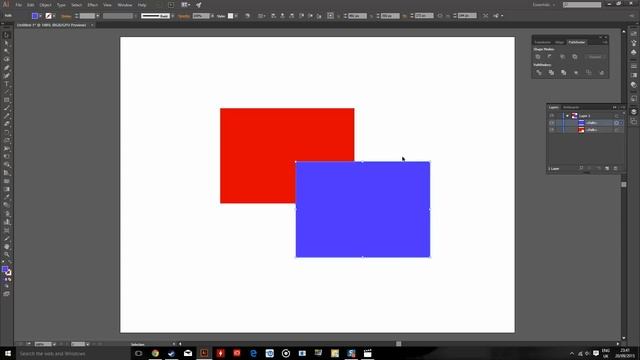The image size is (640, 360).
Task: Open the File menu
Action: coord(18,5)
